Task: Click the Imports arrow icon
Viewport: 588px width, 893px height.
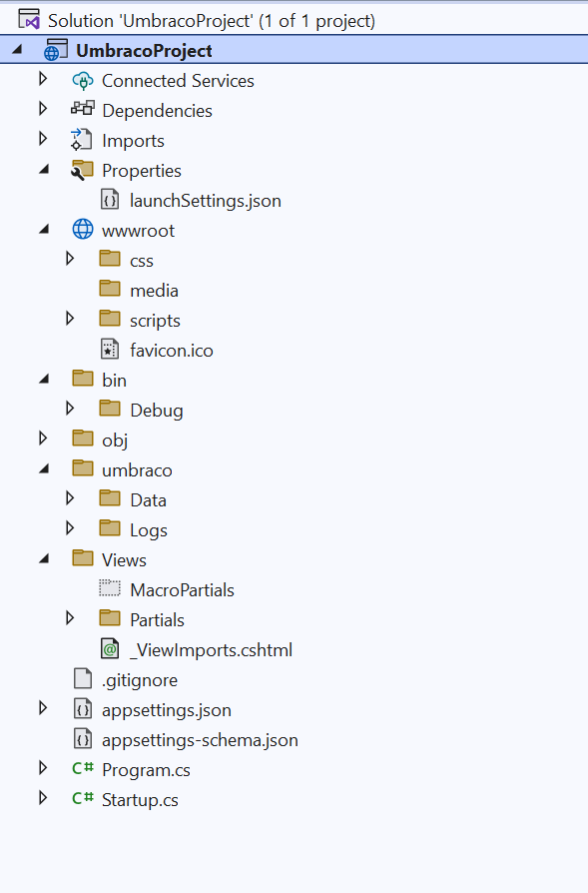Action: click(81, 140)
